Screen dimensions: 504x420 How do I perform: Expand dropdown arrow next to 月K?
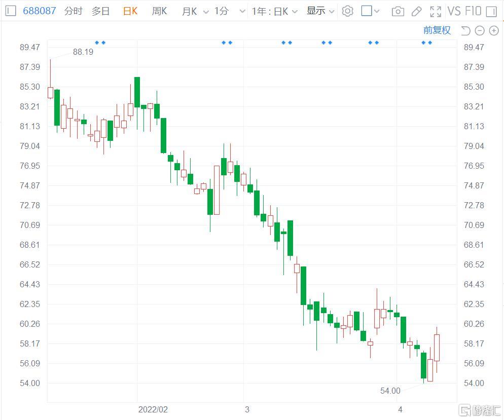point(206,12)
